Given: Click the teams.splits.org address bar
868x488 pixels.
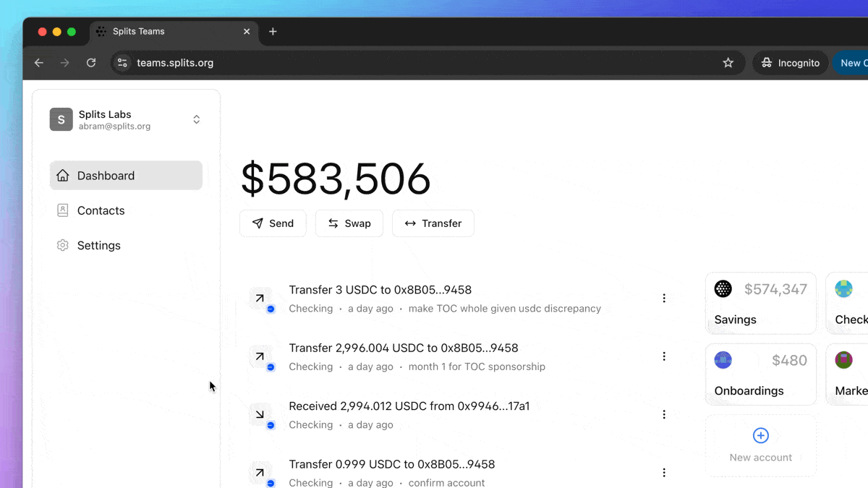Looking at the screenshot, I should pos(427,63).
